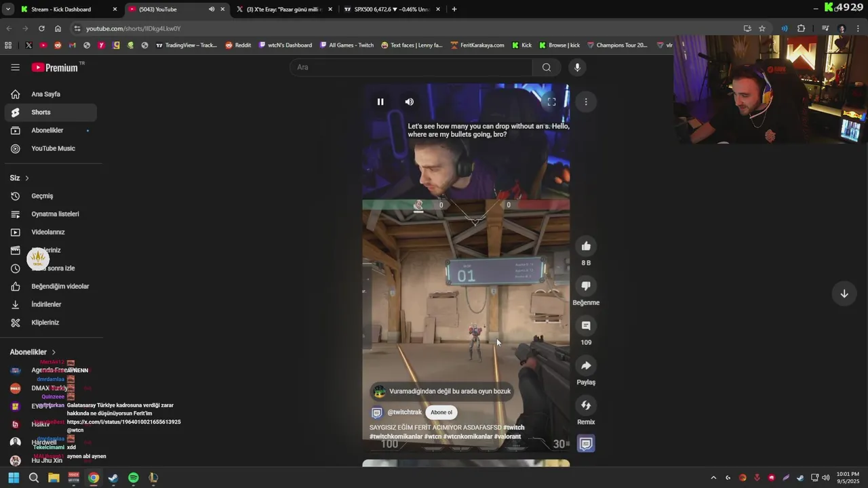
Task: Run search with the magnifier button
Action: pyautogui.click(x=547, y=67)
